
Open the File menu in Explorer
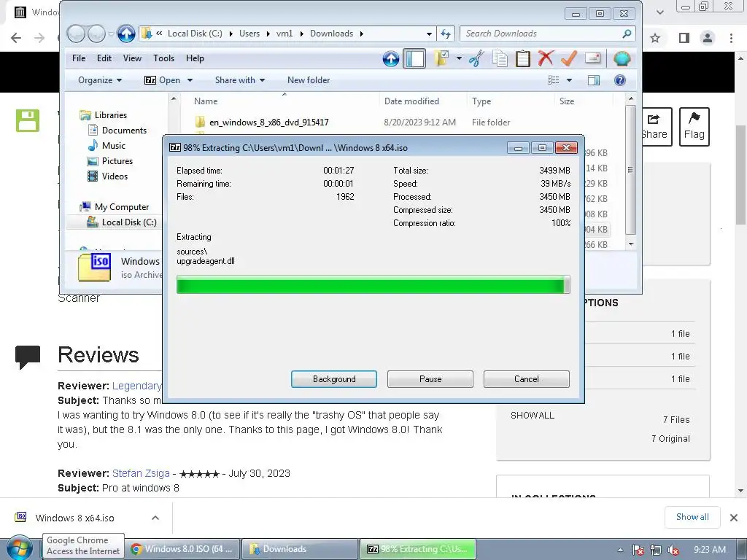point(79,58)
